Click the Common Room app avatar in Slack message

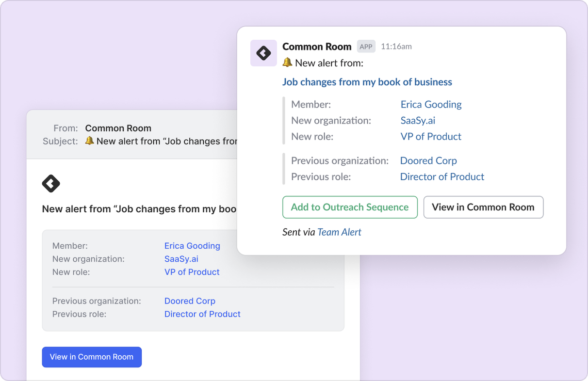tap(263, 53)
